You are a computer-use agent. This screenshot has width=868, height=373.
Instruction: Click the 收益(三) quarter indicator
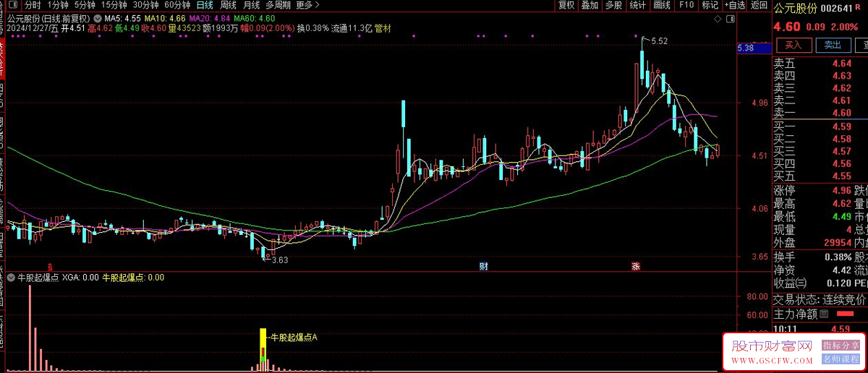tap(791, 283)
